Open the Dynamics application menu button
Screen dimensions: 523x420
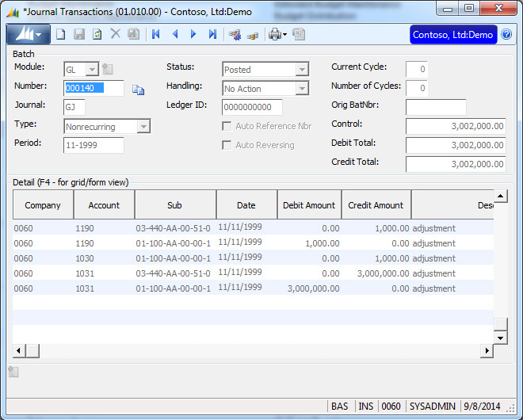click(29, 34)
